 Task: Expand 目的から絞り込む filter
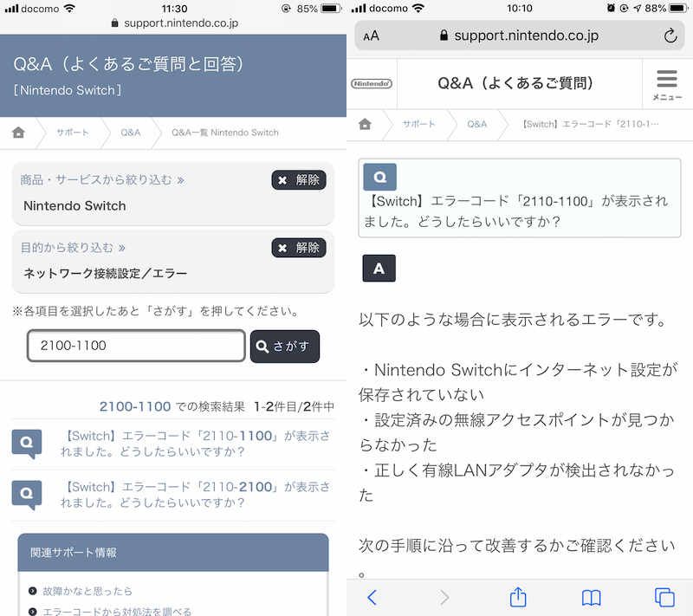[73, 248]
